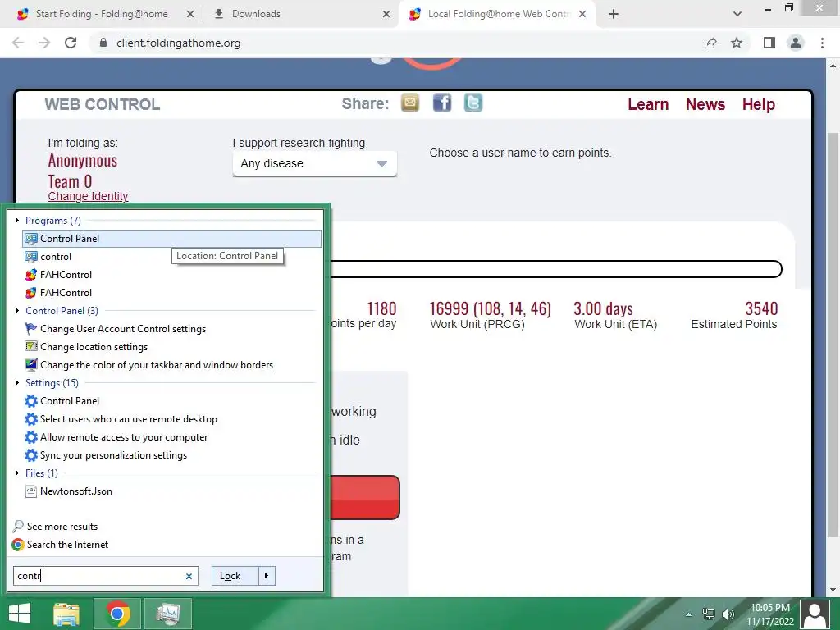
Task: Close the Downloads tab
Action: [386, 14]
